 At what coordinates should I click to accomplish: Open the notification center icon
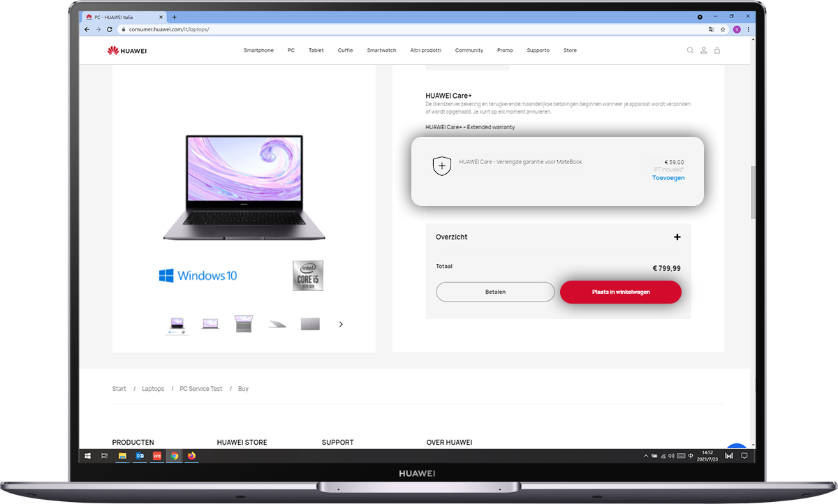744,456
